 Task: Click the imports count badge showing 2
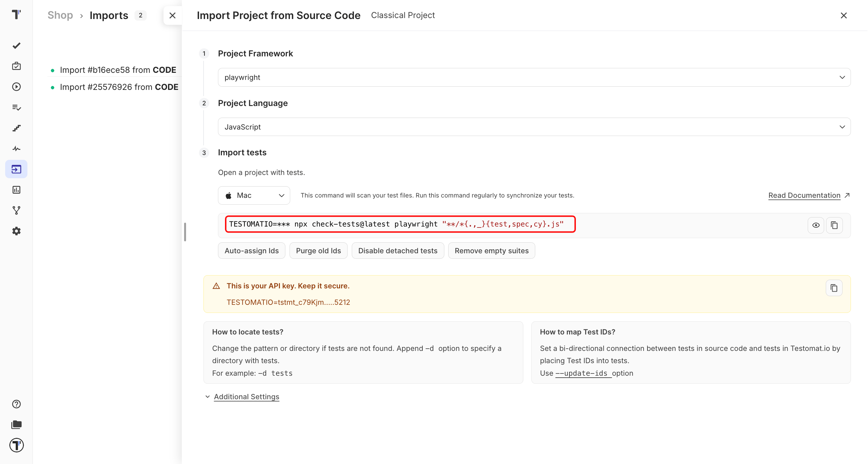[x=141, y=15]
